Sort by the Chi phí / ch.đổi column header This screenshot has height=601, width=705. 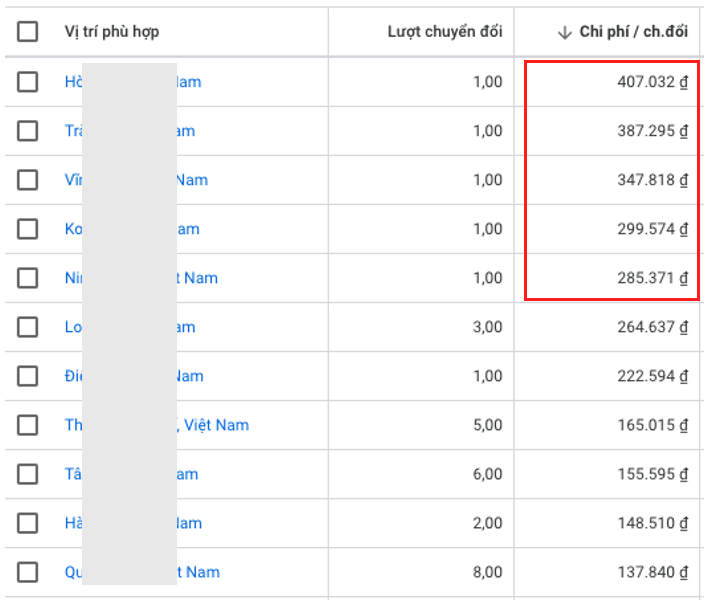click(634, 31)
